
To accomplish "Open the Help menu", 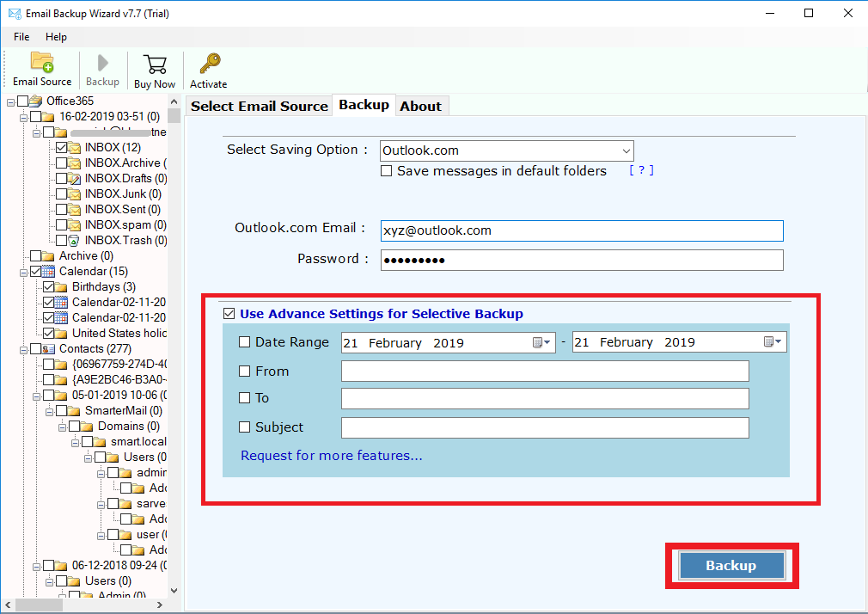I will tap(56, 37).
